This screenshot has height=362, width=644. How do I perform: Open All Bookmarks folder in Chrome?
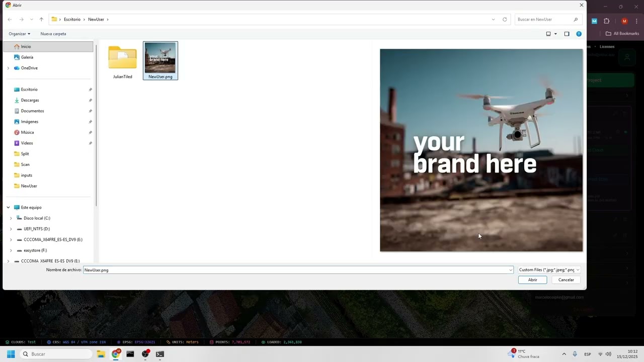click(622, 34)
